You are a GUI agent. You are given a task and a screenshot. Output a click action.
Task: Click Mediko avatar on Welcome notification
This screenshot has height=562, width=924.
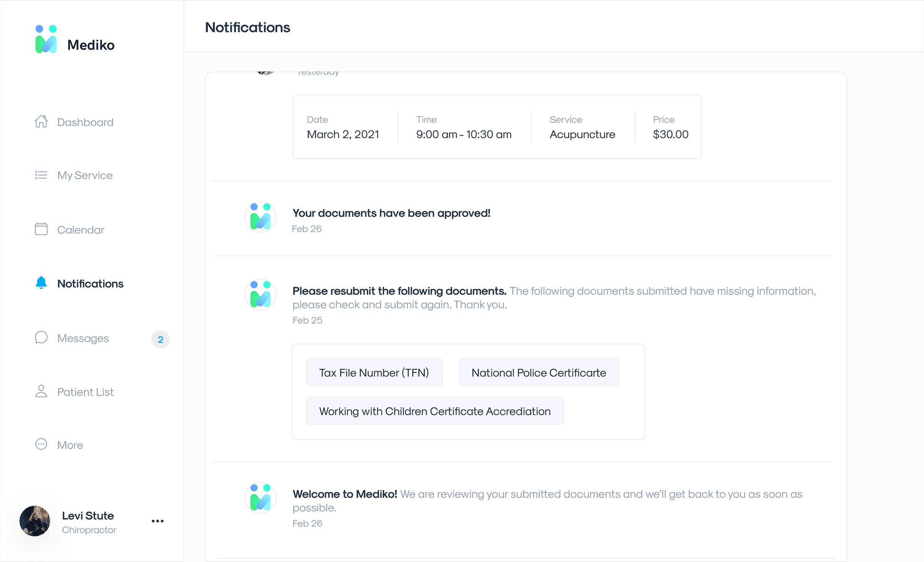pyautogui.click(x=261, y=497)
